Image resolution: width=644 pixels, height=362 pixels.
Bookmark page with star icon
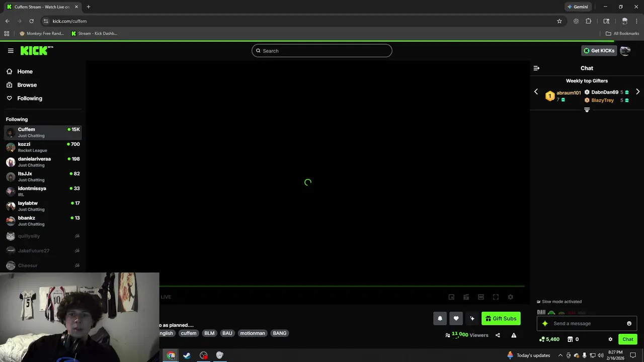[x=559, y=21]
